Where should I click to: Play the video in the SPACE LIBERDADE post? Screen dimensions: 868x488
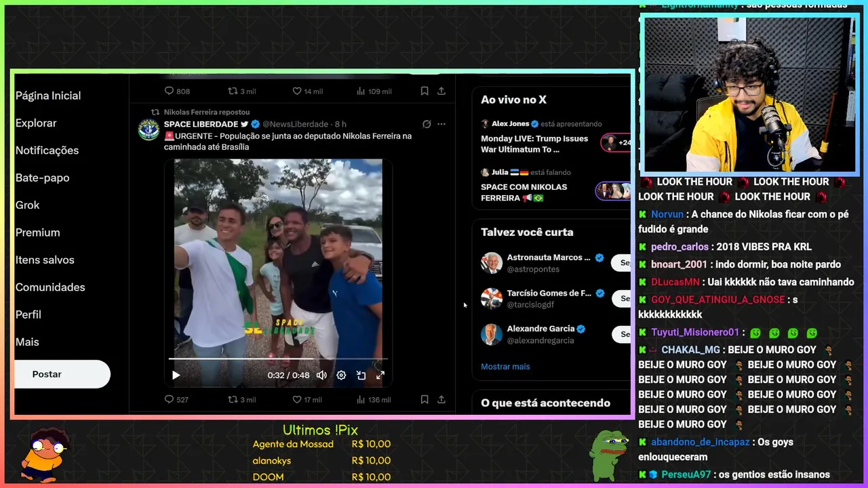176,375
